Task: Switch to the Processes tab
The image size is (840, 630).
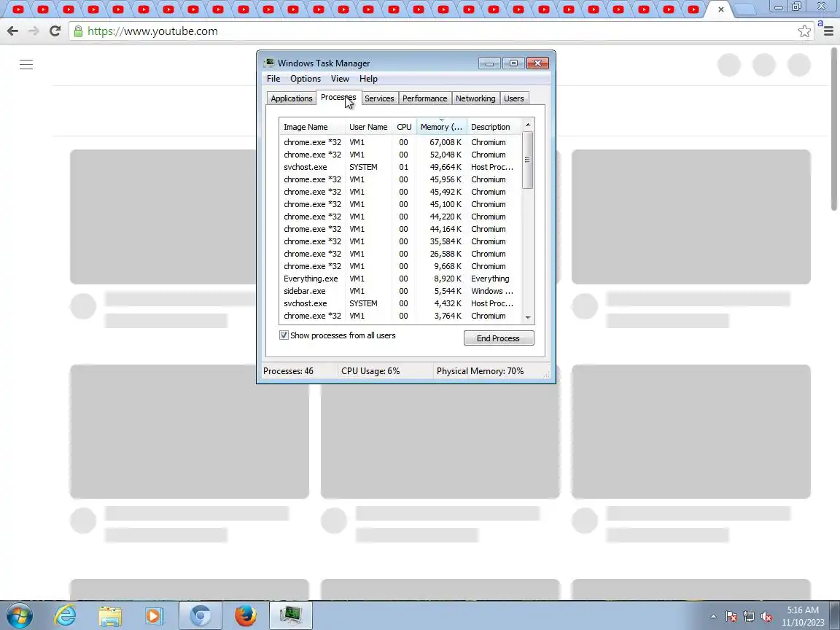Action: point(338,98)
